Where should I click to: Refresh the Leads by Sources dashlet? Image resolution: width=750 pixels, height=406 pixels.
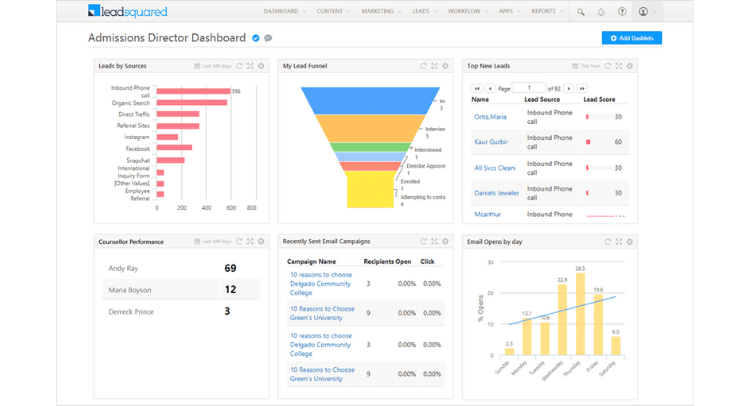pos(239,66)
